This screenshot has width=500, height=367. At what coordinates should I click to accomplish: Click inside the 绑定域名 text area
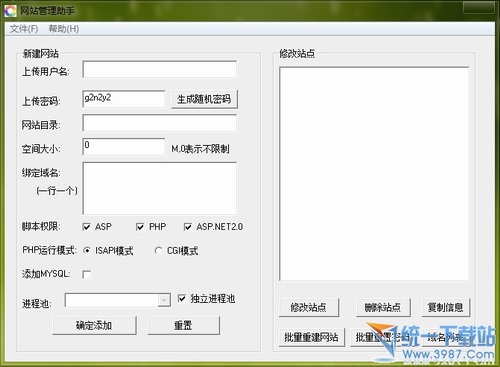160,188
